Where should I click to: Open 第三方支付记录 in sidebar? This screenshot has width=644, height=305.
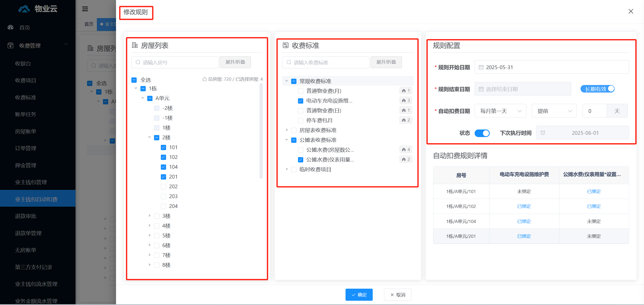click(x=33, y=267)
